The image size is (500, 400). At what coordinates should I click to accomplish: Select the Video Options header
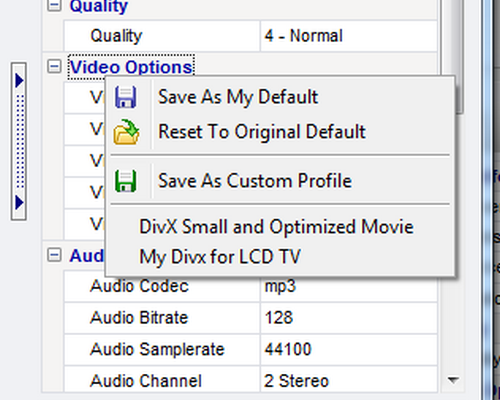(131, 67)
